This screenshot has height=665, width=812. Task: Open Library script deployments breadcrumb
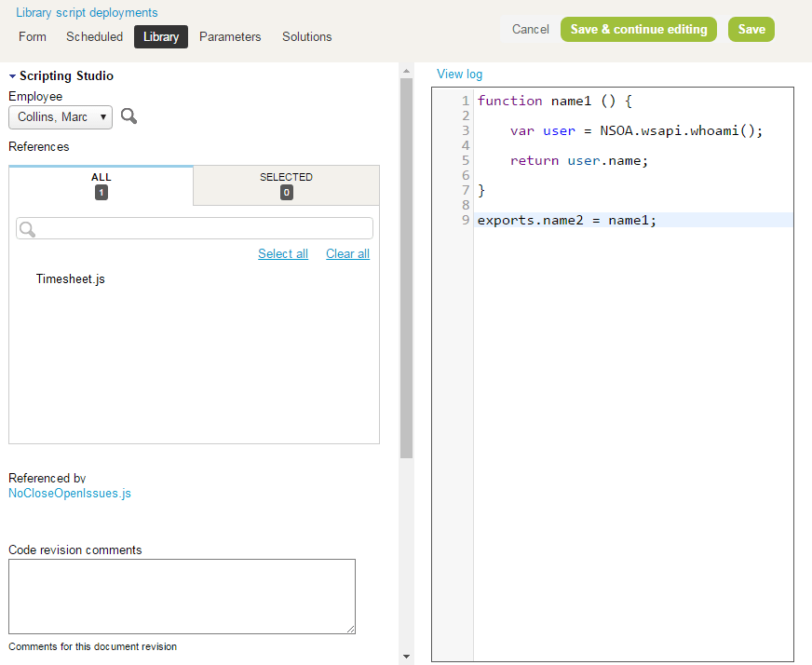tap(87, 12)
